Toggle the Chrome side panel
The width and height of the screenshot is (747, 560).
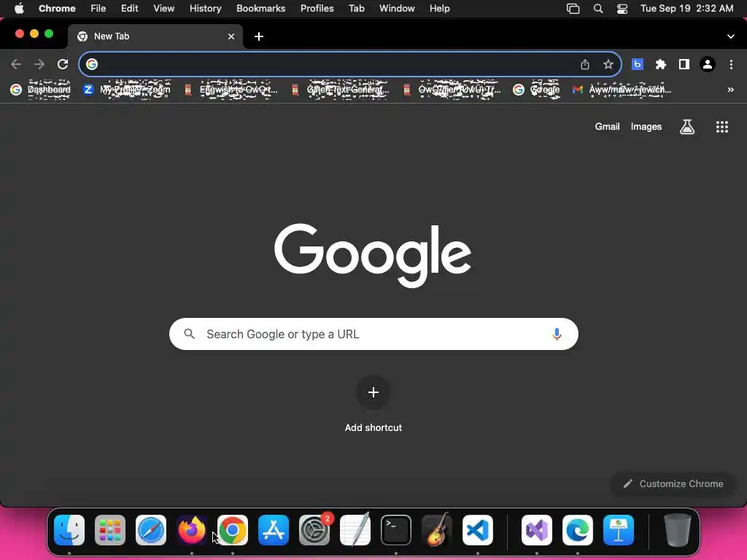coord(684,64)
